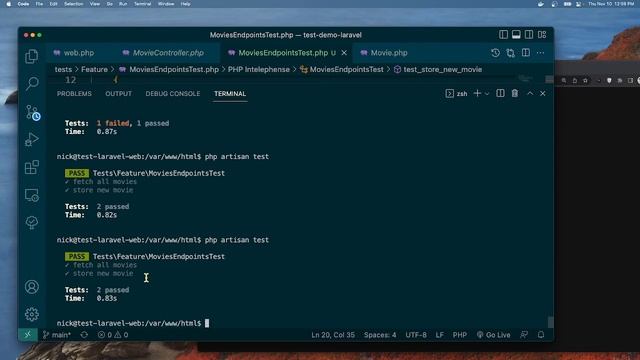The width and height of the screenshot is (640, 360).
Task: Toggle the primary side bar
Action: (x=503, y=35)
